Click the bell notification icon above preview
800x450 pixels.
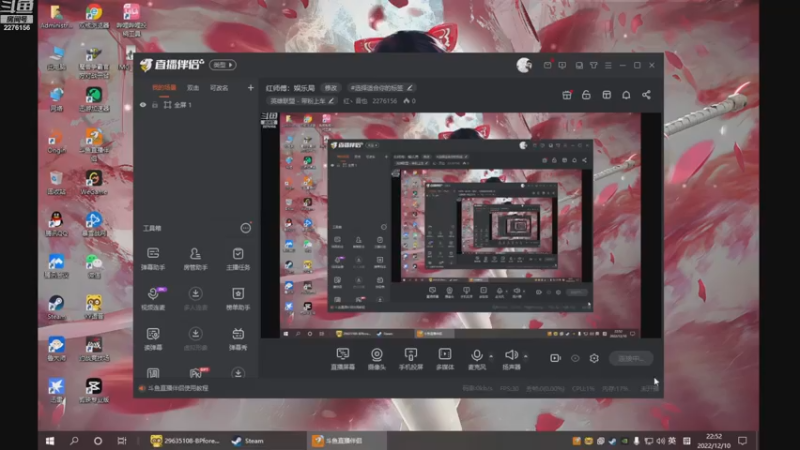626,95
